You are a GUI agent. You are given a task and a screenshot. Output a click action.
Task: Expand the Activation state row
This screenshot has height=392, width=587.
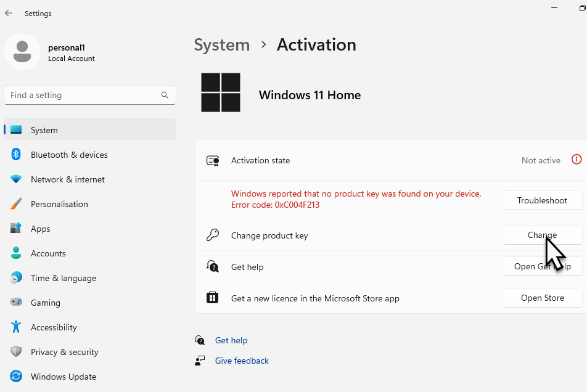pyautogui.click(x=391, y=160)
